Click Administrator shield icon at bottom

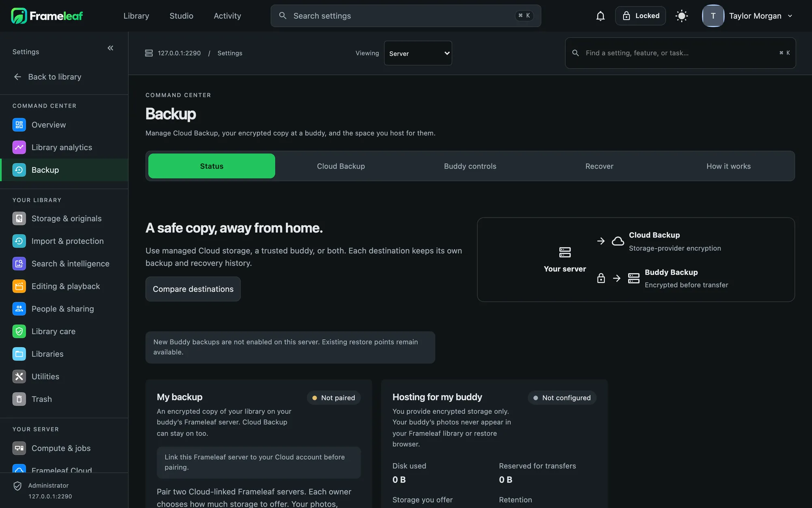pos(17,486)
